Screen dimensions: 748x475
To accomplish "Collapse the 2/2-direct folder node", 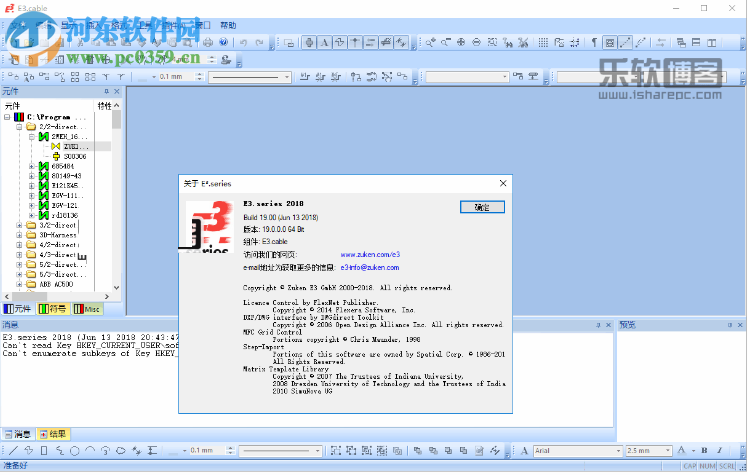I will 19,127.
